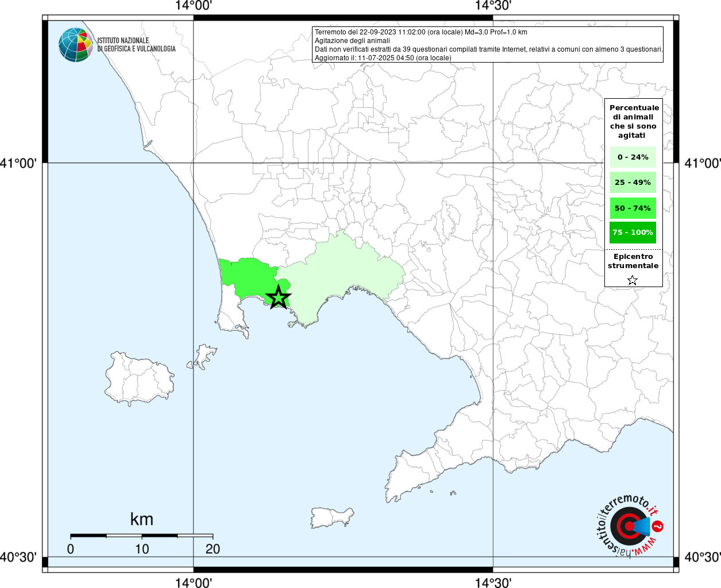Click the epicenter star on the map
Image resolution: width=721 pixels, height=588 pixels.
pos(278,297)
